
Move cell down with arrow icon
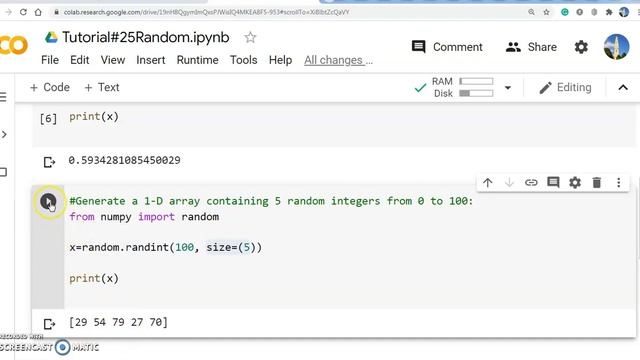coord(509,182)
